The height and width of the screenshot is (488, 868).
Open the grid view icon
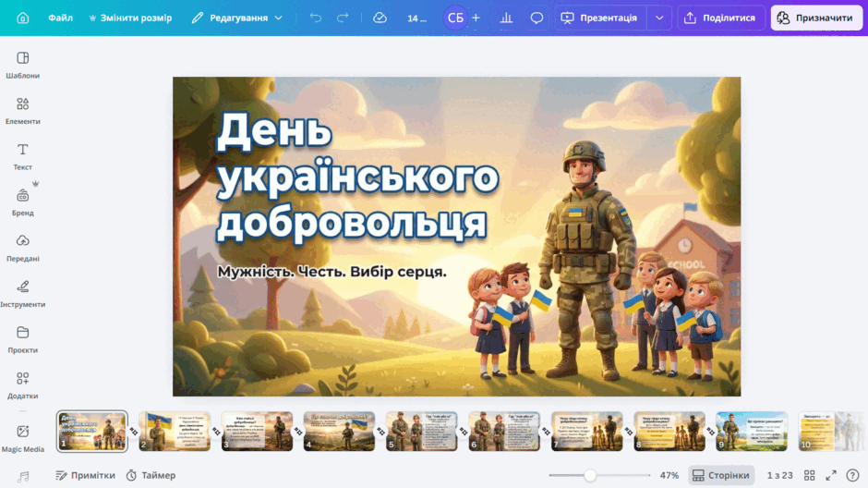(809, 475)
